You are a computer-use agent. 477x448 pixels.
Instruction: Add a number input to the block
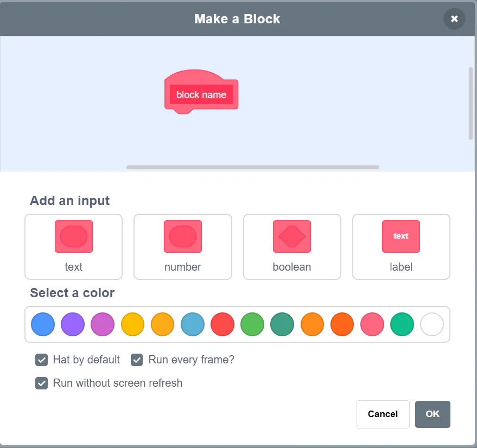click(x=183, y=247)
